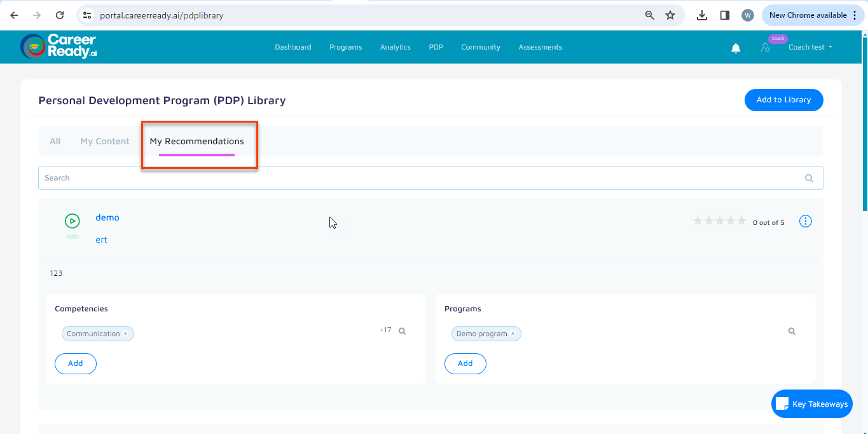This screenshot has width=868, height=434.
Task: Remove the Communication competency tag
Action: 125,334
